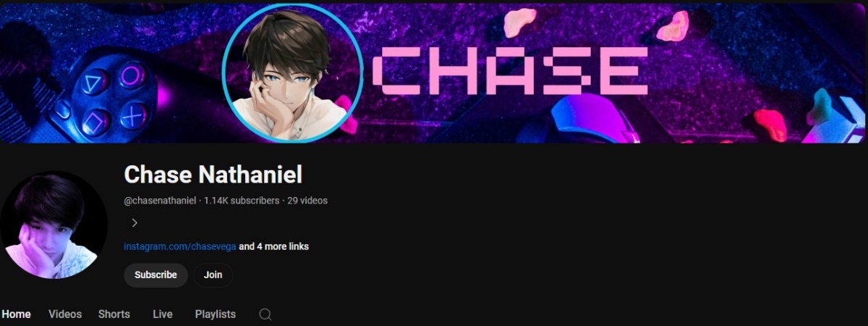
Task: Show the 4 more links popup
Action: (x=274, y=246)
